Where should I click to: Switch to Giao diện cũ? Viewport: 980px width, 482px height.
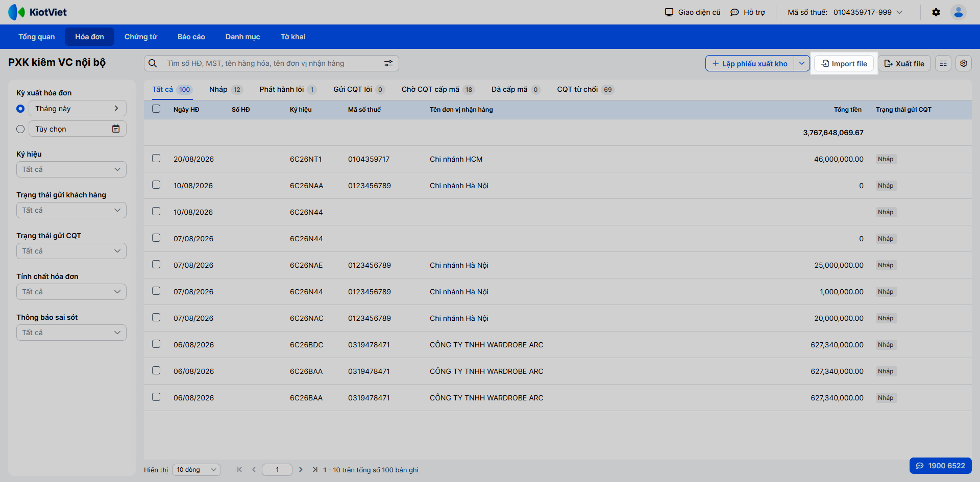(x=693, y=12)
